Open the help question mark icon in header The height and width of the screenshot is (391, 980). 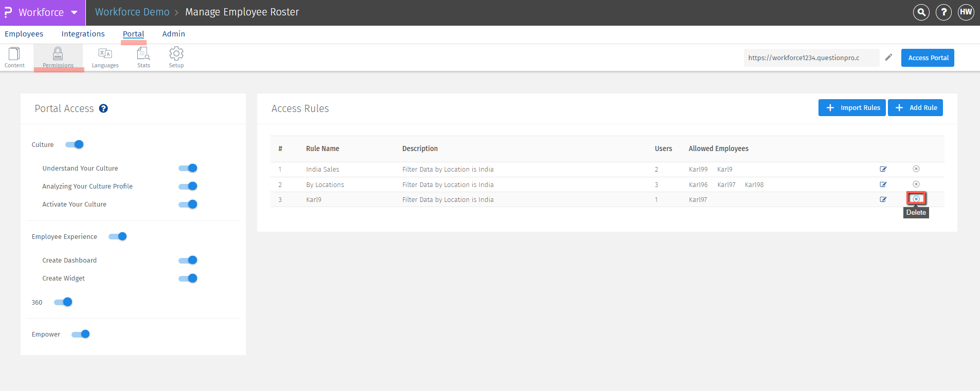[x=943, y=12]
